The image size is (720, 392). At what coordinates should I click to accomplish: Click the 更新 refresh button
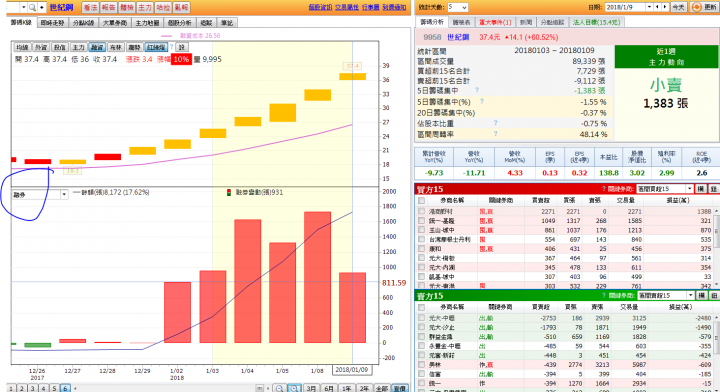click(704, 7)
